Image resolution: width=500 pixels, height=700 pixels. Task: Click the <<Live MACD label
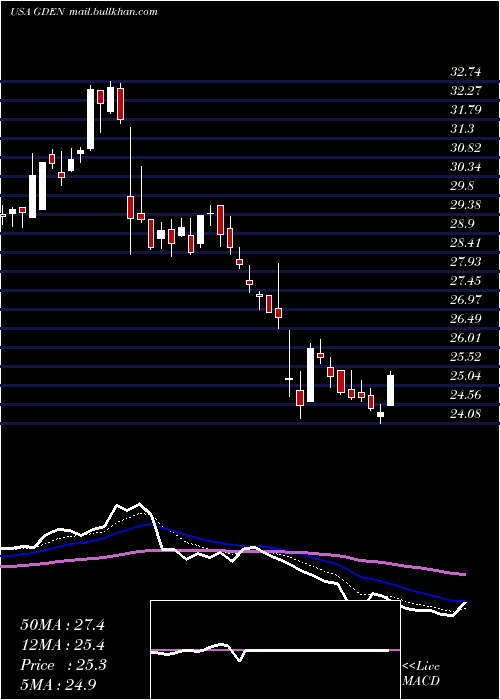tap(421, 673)
